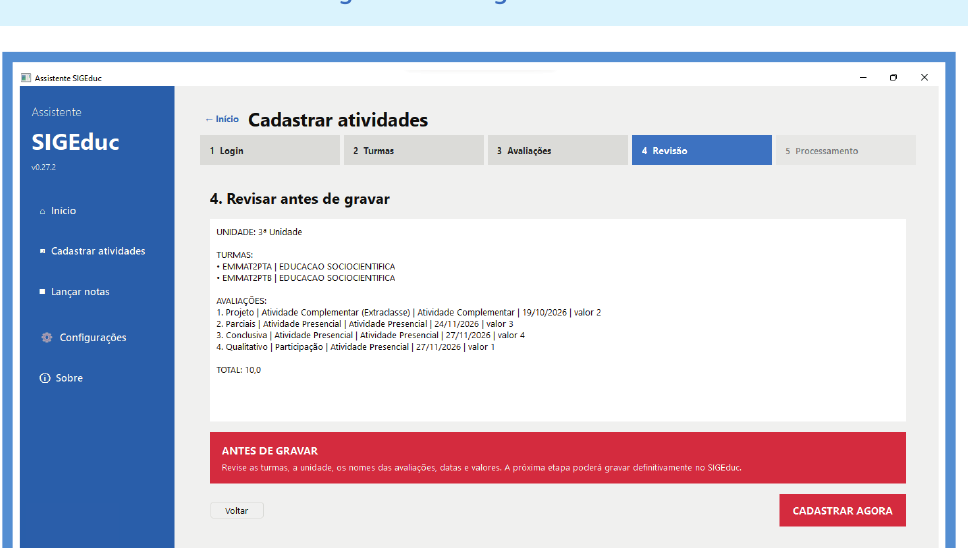Switch to step 2 Turmas
Screen dimensions: 968x548
click(x=414, y=151)
